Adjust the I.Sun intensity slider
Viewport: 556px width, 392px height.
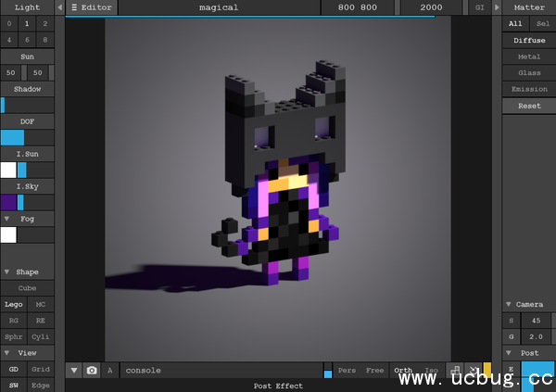pyautogui.click(x=35, y=170)
